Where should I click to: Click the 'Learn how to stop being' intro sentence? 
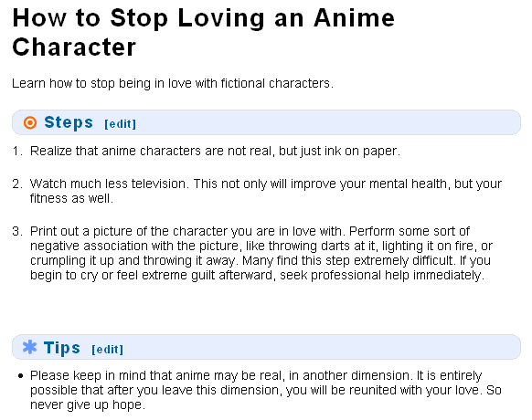173,83
